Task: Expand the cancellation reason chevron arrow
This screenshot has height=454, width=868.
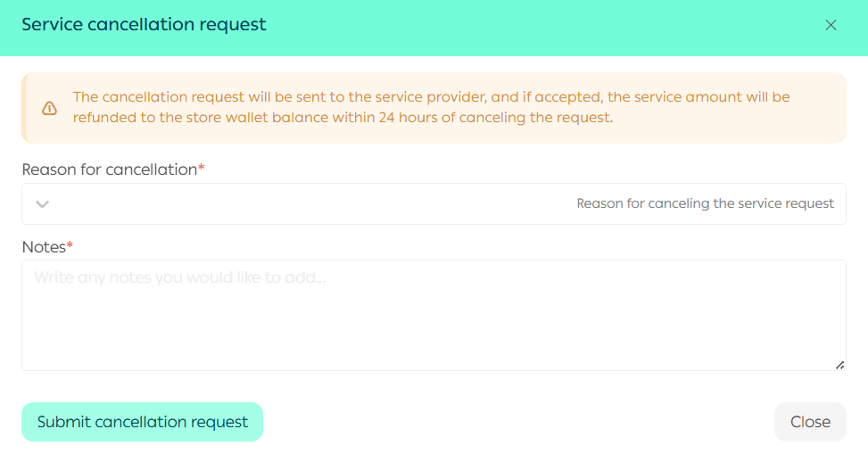Action: (42, 204)
